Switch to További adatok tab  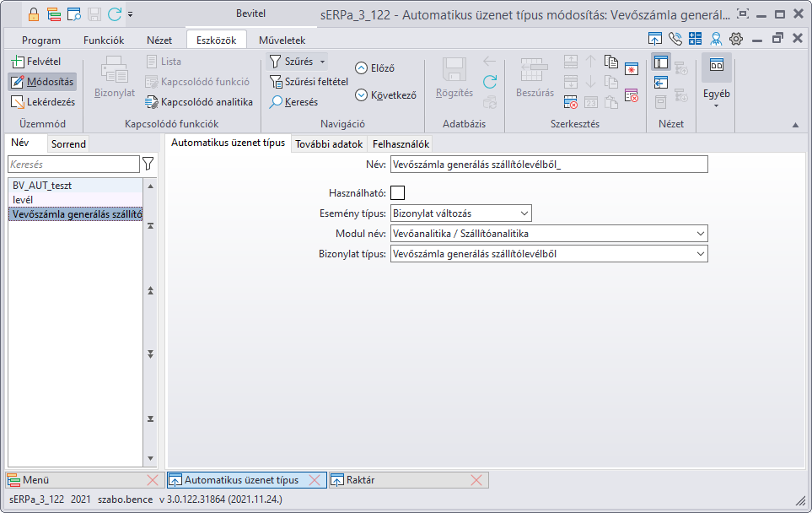(x=329, y=144)
